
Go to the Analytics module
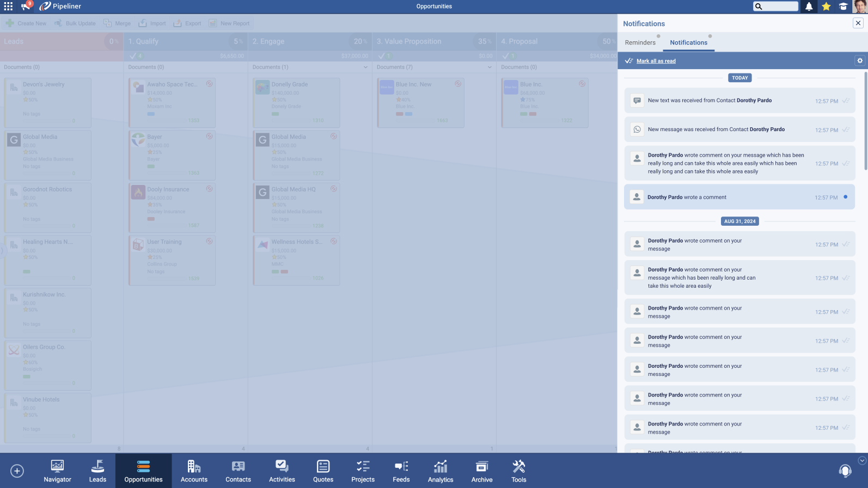(440, 471)
